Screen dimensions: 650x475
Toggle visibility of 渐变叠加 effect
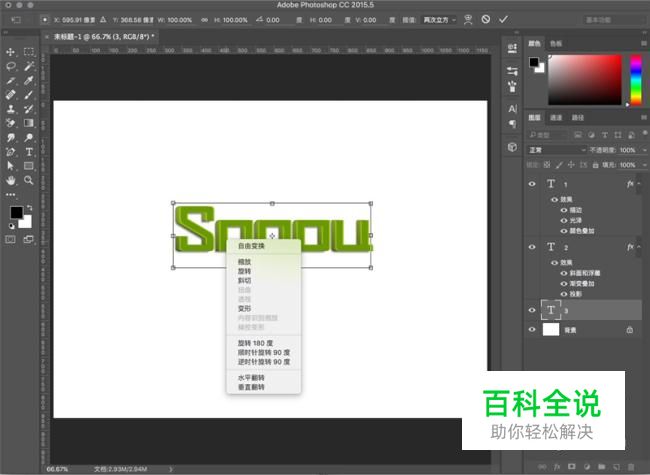(564, 284)
